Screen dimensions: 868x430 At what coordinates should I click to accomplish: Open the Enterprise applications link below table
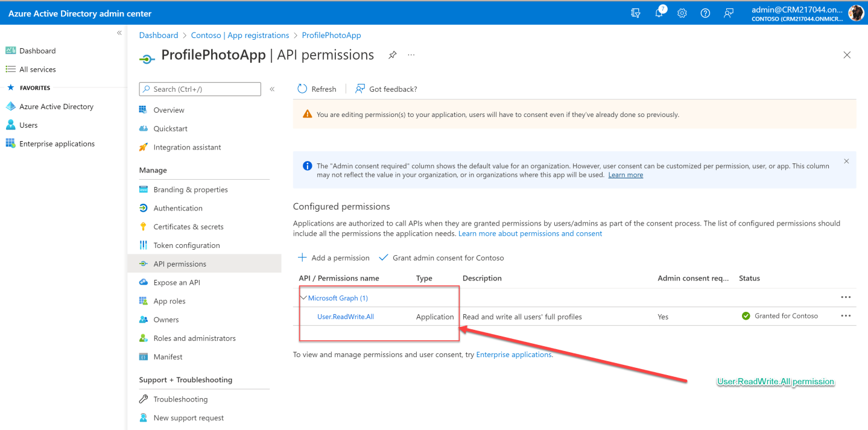coord(514,355)
